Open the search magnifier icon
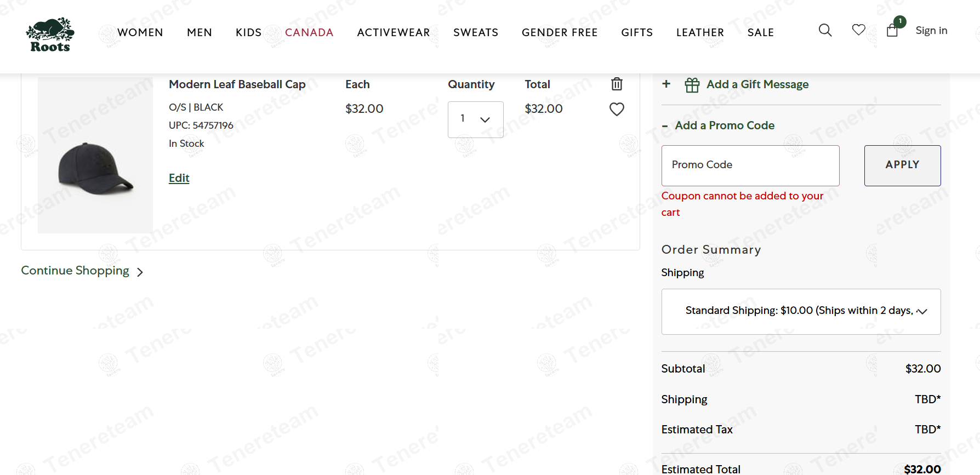The image size is (980, 475). [x=825, y=30]
